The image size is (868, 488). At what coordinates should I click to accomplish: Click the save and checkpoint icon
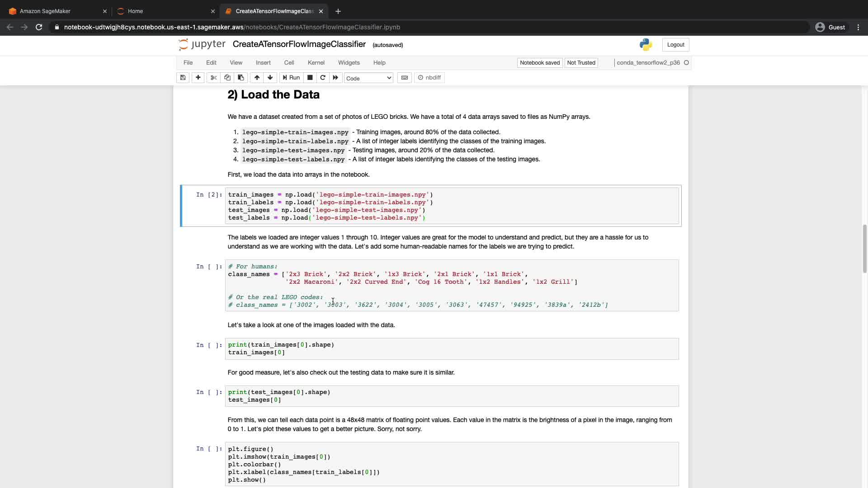point(183,78)
